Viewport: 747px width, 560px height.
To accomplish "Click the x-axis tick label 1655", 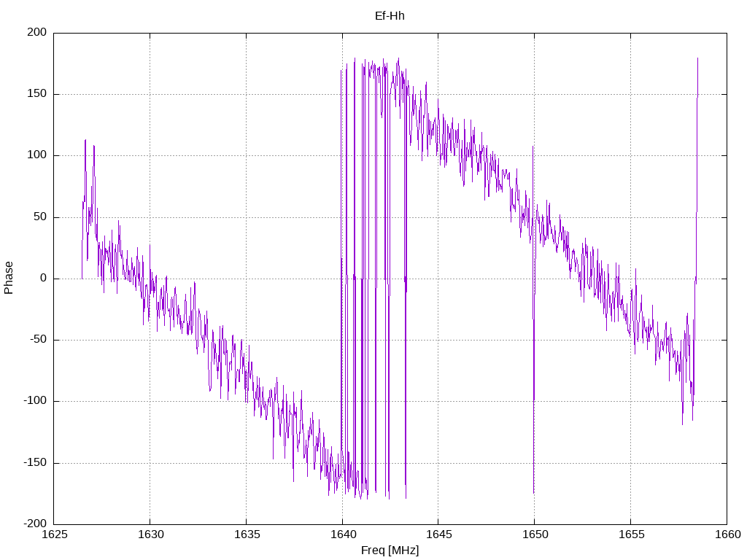I will coord(631,534).
